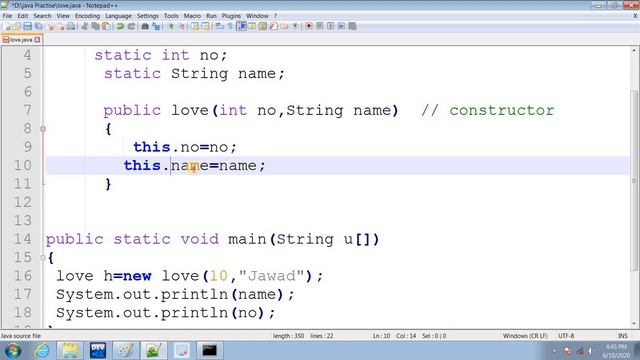Close the document with the menu-bar X
This screenshot has width=640, height=360.
point(635,16)
